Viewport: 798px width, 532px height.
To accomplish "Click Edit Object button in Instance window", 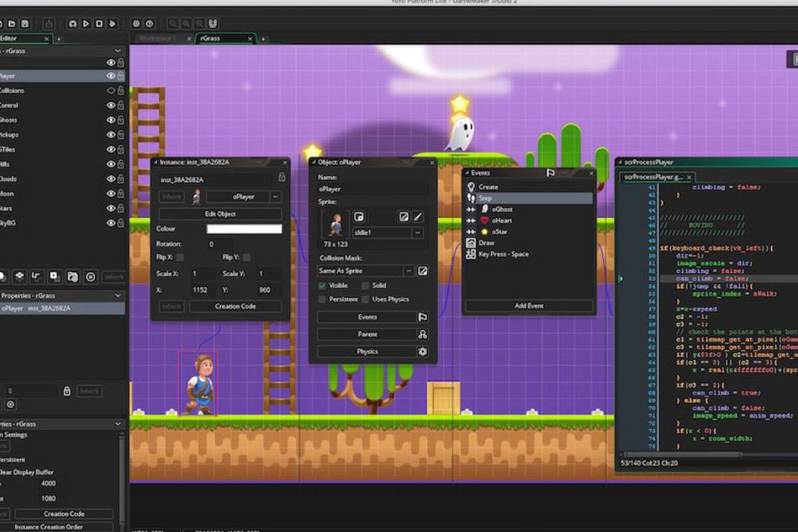I will pos(220,214).
